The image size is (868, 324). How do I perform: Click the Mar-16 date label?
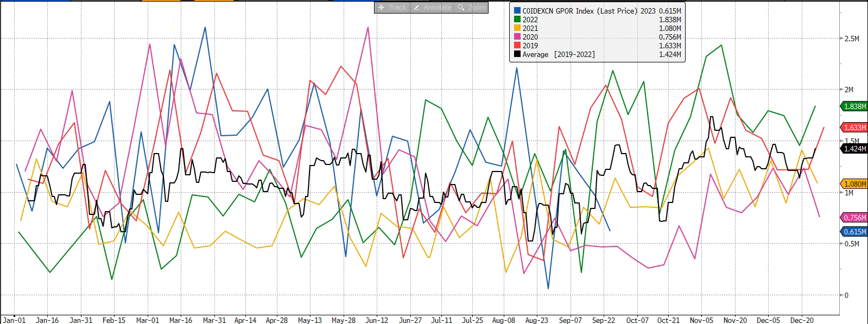181,320
